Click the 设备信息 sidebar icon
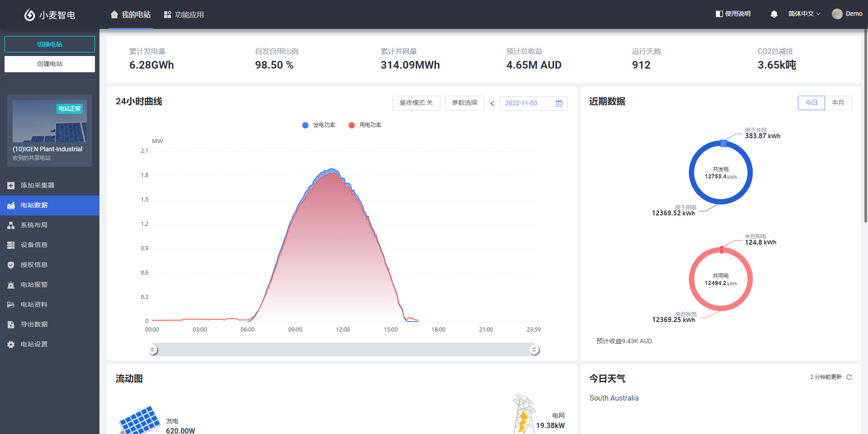The height and width of the screenshot is (434, 868). pos(11,245)
